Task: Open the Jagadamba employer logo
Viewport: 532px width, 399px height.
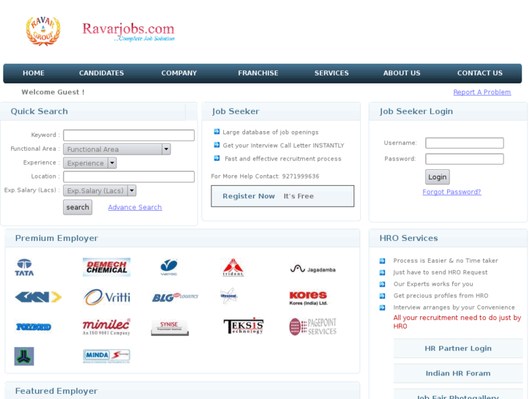Action: click(312, 269)
